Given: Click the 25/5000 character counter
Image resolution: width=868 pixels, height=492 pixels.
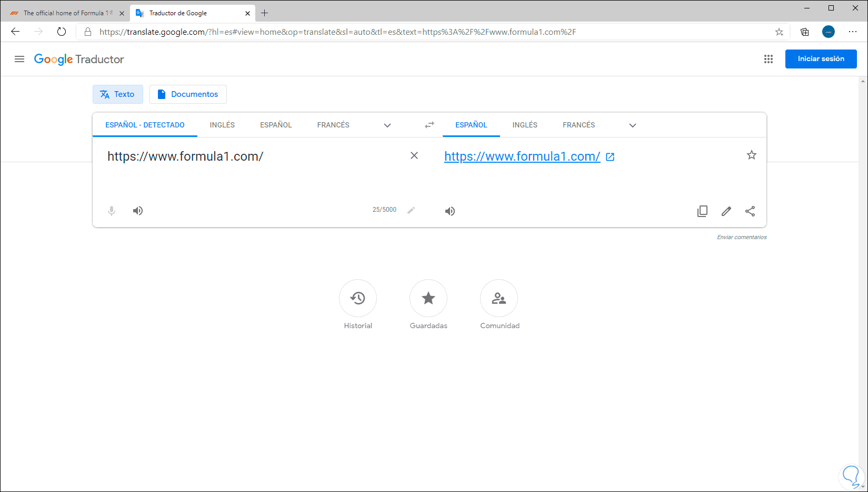Looking at the screenshot, I should [384, 210].
